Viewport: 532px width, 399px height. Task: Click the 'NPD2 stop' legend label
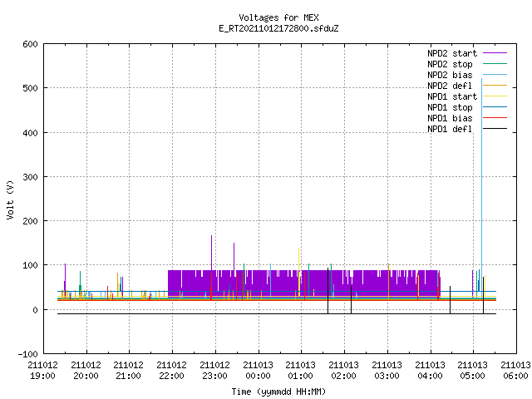point(450,64)
